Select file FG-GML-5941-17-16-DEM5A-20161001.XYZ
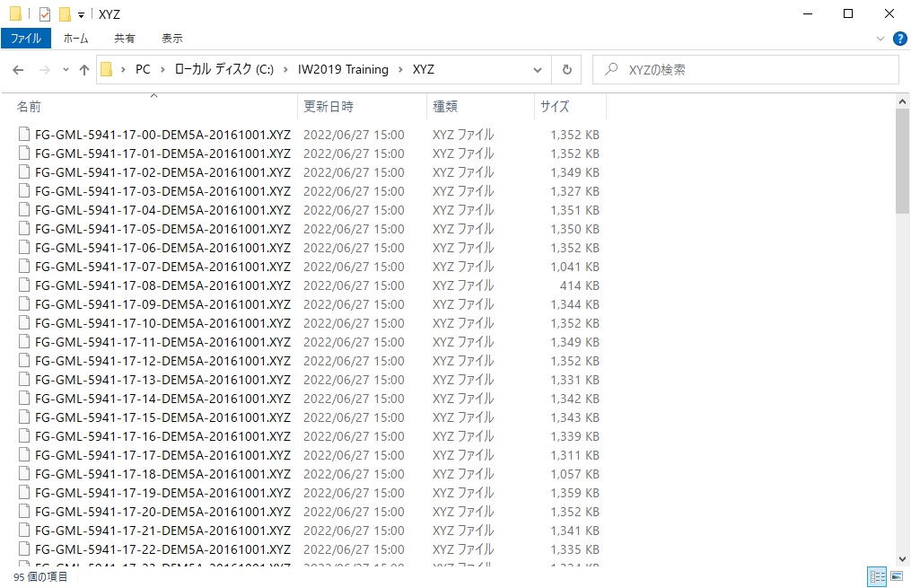Image resolution: width=911 pixels, height=588 pixels. point(162,436)
